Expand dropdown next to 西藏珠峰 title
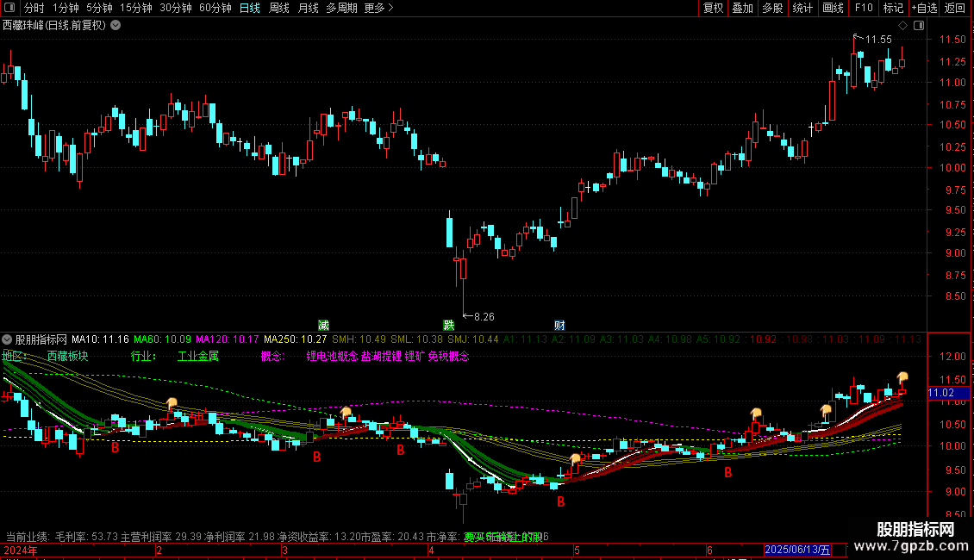974x560 pixels. coord(116,26)
